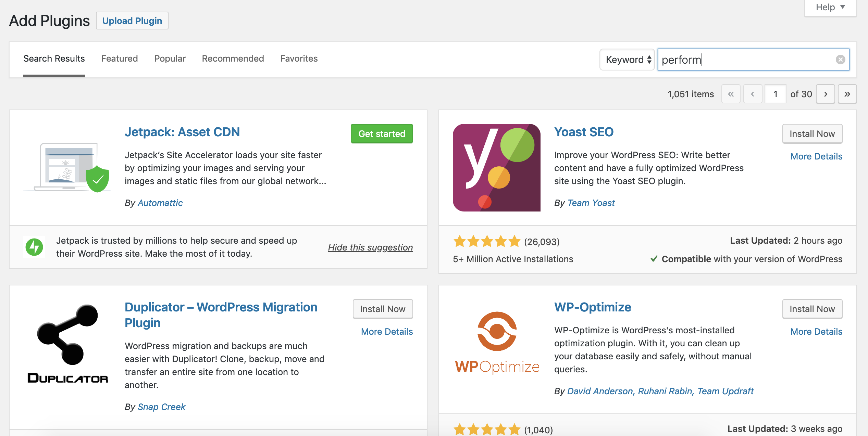Clear the search field with X icon

click(x=840, y=60)
